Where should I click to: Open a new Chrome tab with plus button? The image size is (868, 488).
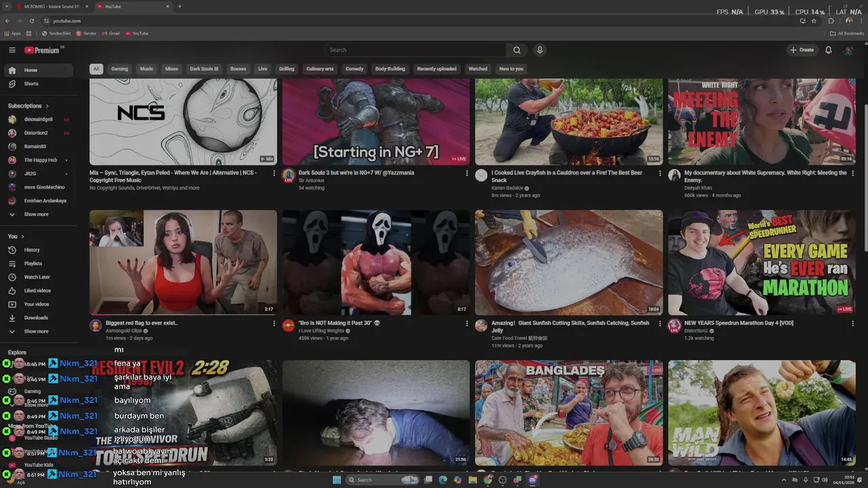(x=180, y=7)
